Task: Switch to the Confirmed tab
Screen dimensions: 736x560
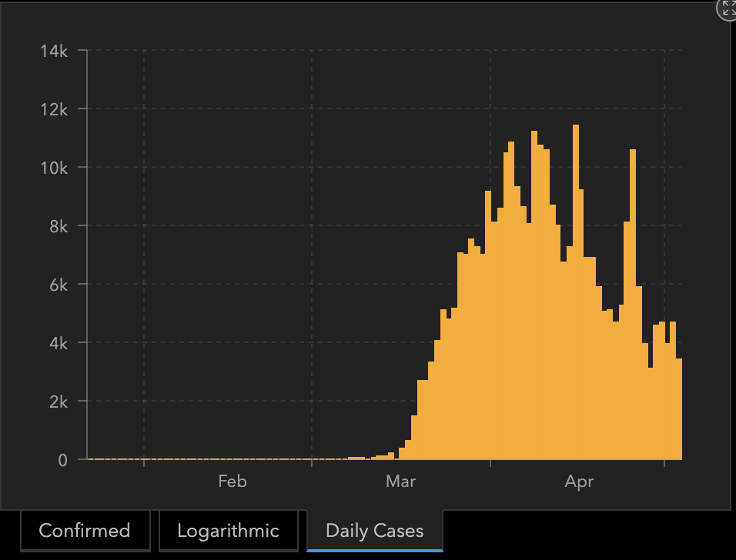Action: point(85,531)
